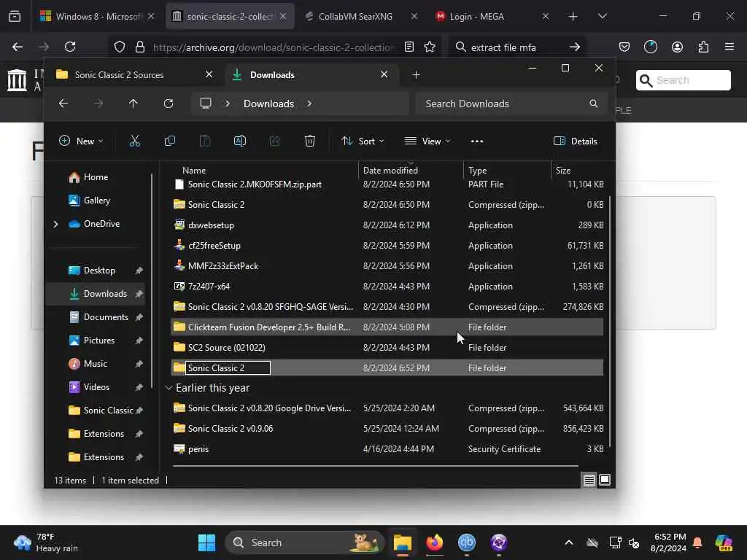Expand the OneDrive tree node
This screenshot has height=560, width=747.
click(x=55, y=224)
